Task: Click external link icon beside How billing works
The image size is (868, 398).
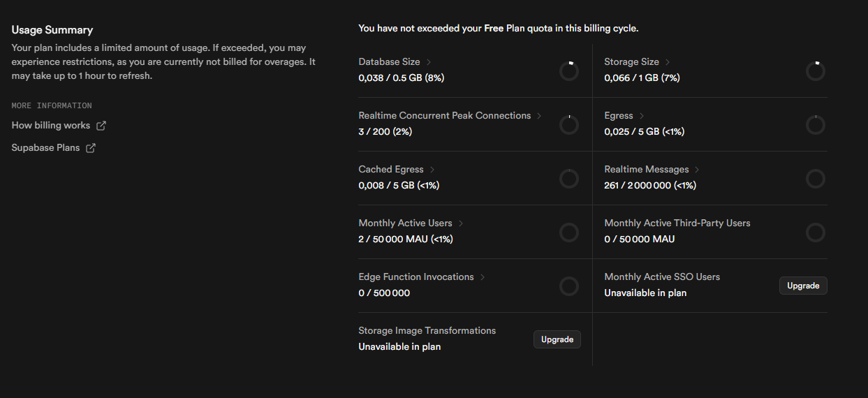Action: pyautogui.click(x=101, y=126)
